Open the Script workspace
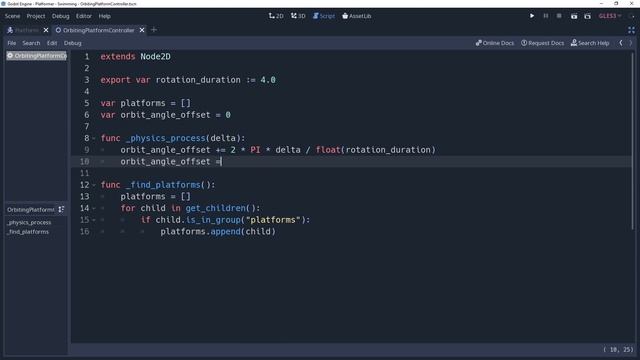Image resolution: width=640 pixels, height=360 pixels. point(324,16)
